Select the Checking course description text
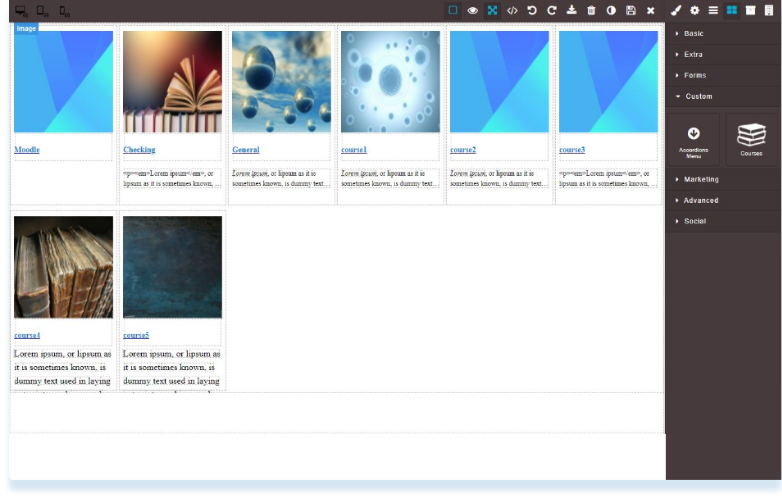The width and height of the screenshot is (782, 501). 172,178
